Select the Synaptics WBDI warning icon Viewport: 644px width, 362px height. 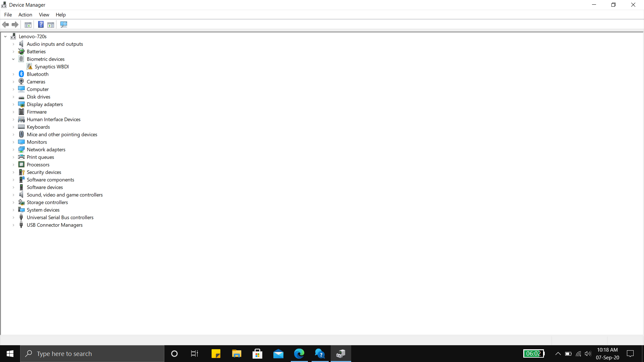30,66
